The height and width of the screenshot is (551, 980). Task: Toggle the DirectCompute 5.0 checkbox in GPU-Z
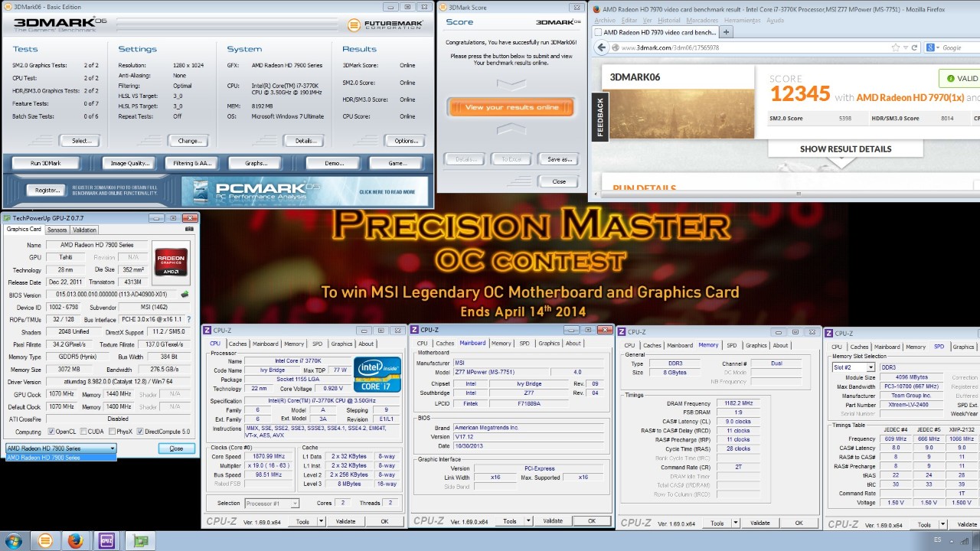[139, 432]
